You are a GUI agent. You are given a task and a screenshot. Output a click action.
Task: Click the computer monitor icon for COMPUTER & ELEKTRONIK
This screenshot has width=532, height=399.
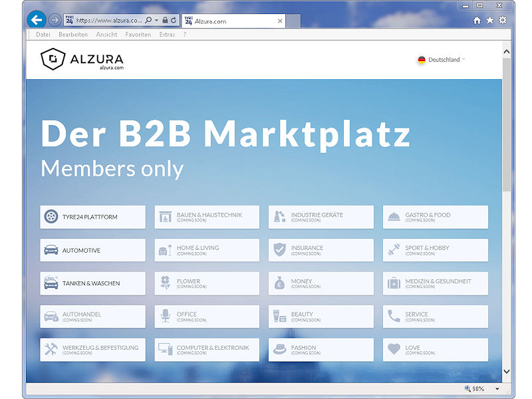(x=165, y=348)
